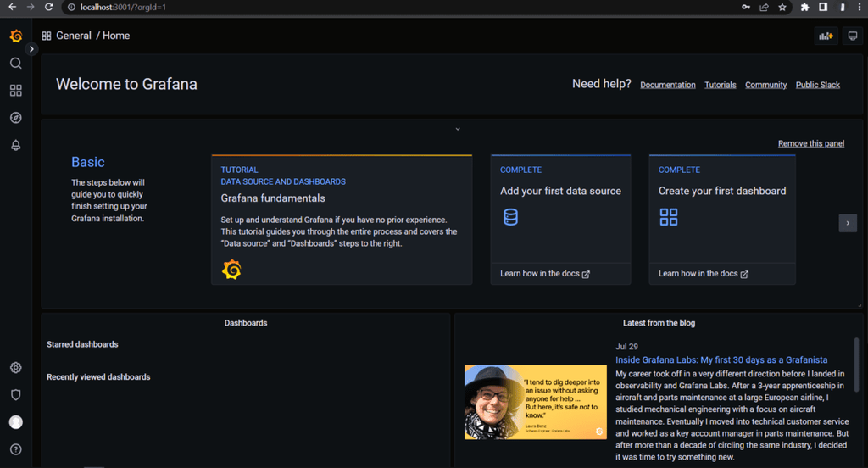Open the browser extensions puzzle icon
This screenshot has height=468, width=868.
[805, 7]
